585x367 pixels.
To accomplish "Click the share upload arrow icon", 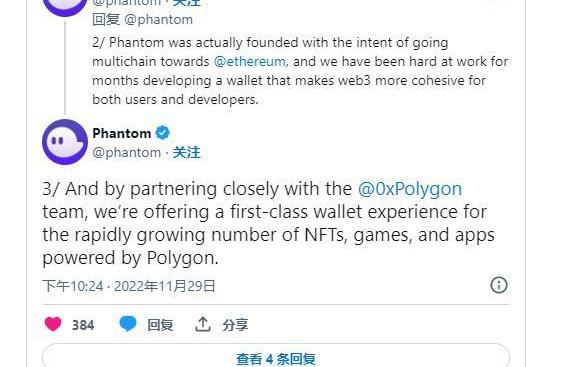I will click(x=203, y=324).
